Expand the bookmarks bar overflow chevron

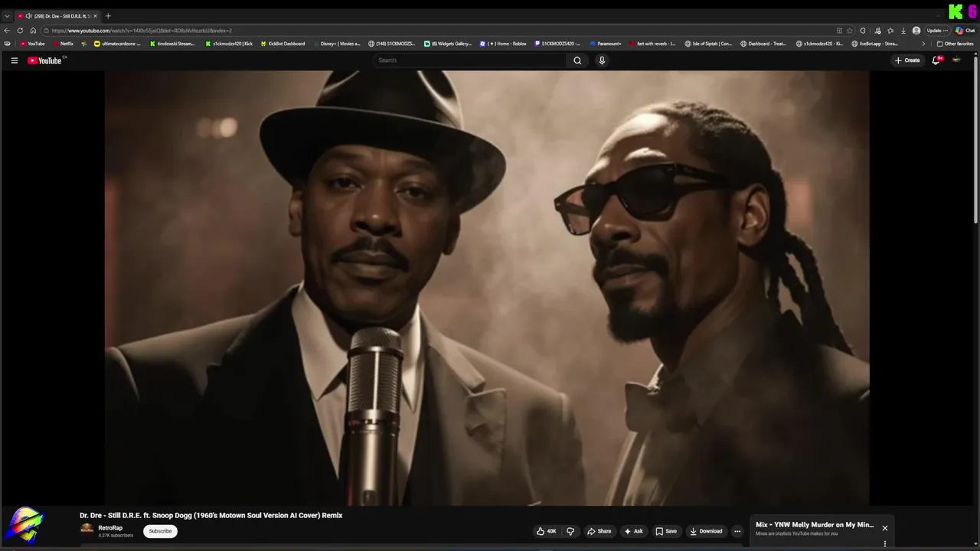coord(923,44)
